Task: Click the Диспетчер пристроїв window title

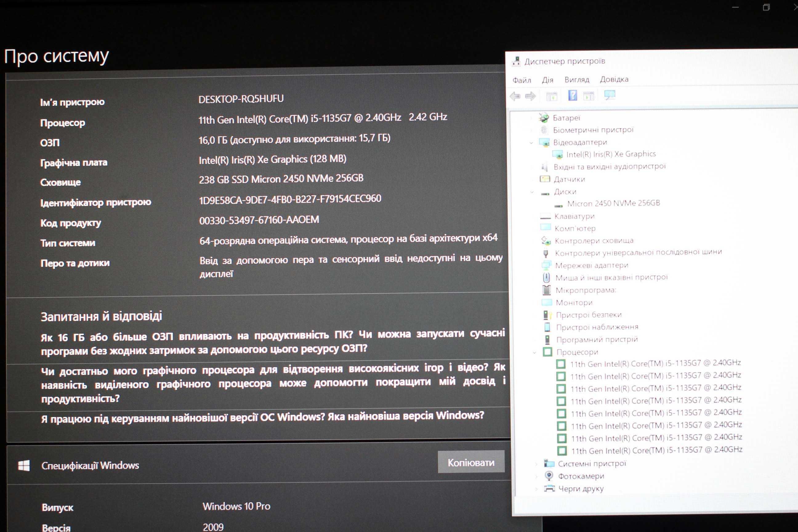Action: point(565,61)
